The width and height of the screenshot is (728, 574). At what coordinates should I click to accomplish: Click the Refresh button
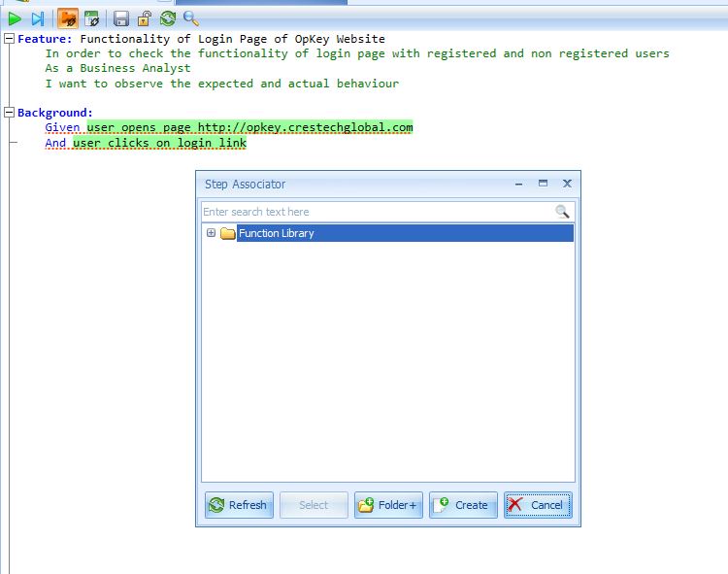[239, 505]
